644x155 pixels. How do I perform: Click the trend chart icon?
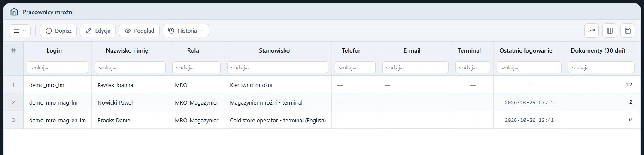click(x=592, y=31)
